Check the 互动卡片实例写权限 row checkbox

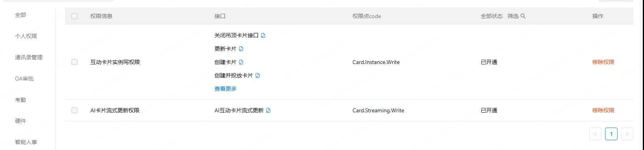74,62
